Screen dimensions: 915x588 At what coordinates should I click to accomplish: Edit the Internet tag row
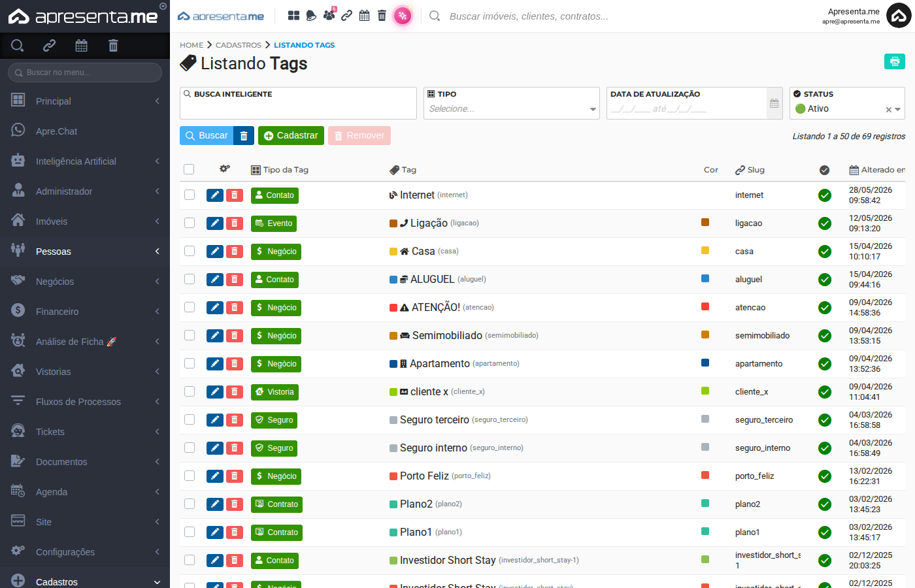coord(215,195)
